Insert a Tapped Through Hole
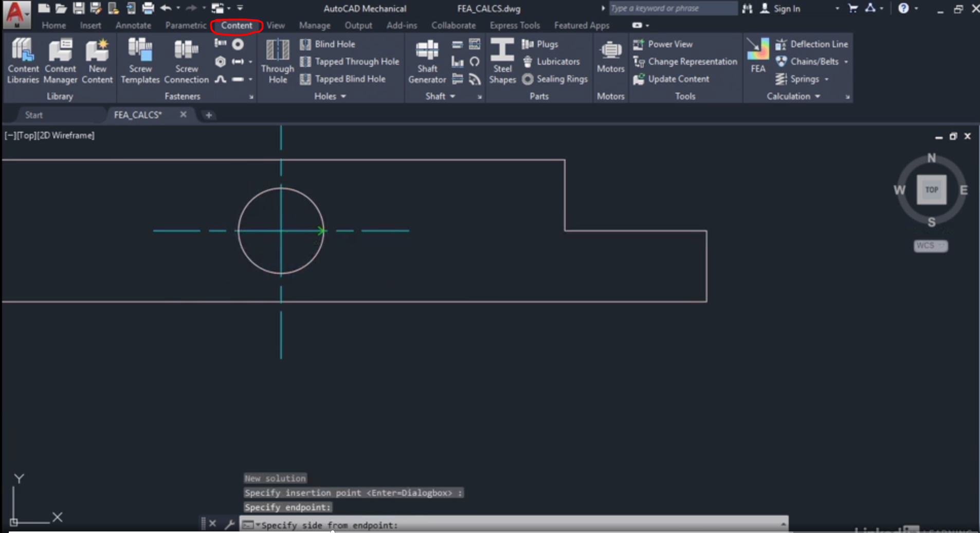 pyautogui.click(x=350, y=62)
